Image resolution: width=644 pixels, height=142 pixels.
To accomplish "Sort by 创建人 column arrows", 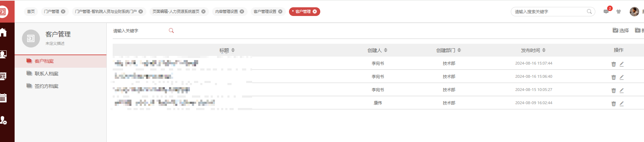I will point(386,50).
